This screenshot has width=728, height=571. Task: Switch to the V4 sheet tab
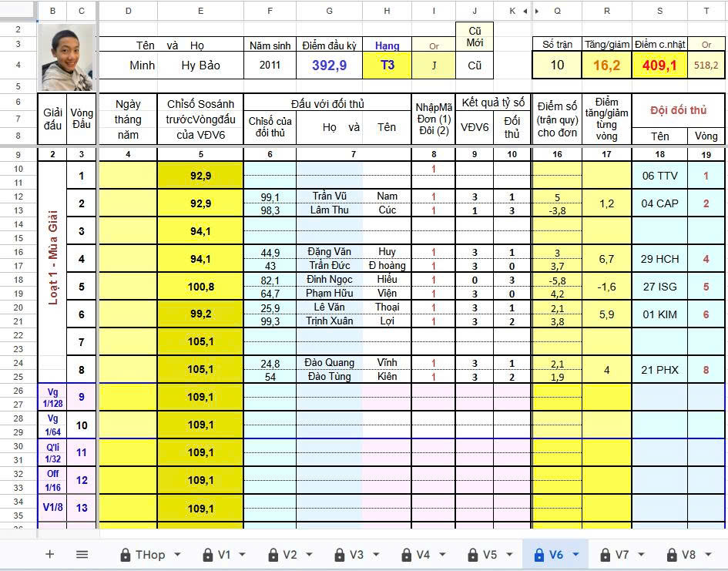click(x=423, y=554)
